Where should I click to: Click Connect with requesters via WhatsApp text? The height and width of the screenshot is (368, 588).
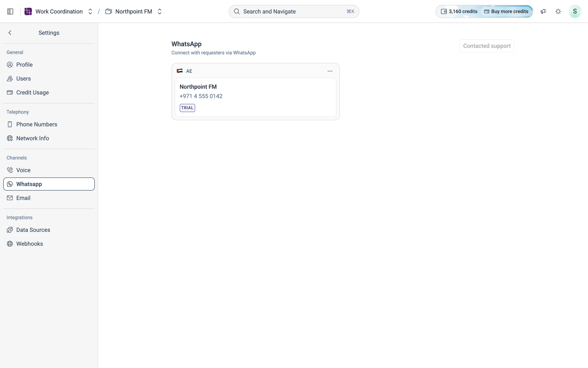tap(213, 53)
